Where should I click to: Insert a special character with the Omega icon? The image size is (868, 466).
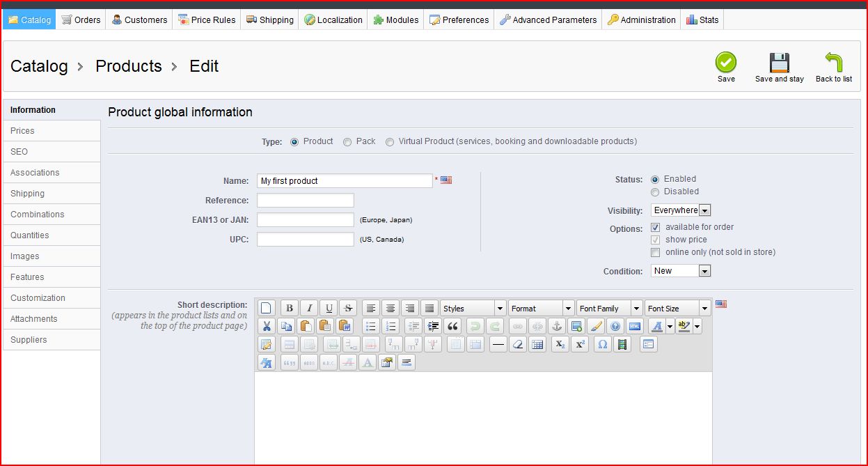click(603, 344)
